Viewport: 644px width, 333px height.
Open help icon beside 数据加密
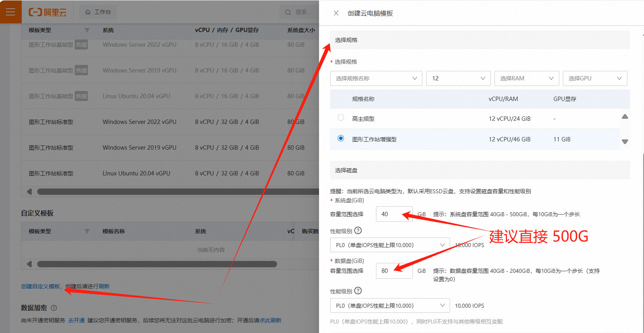pos(54,308)
